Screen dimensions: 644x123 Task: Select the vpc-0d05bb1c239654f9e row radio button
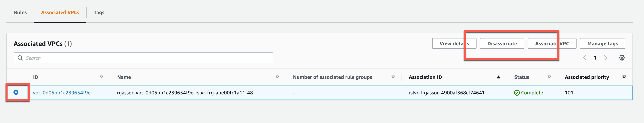tap(16, 92)
